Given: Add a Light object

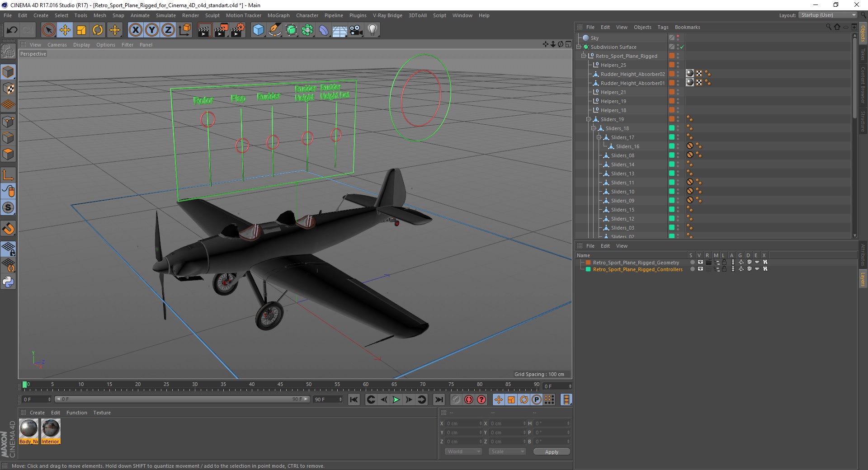Looking at the screenshot, I should tap(373, 30).
